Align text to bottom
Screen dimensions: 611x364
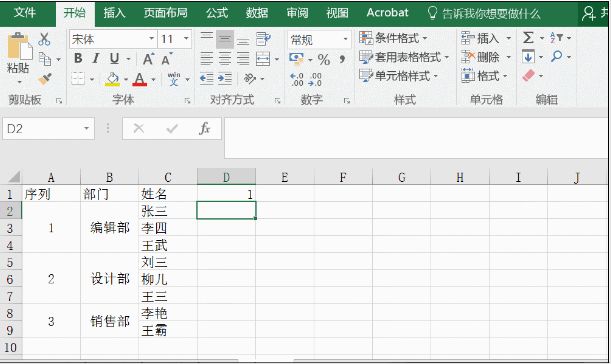[243, 39]
